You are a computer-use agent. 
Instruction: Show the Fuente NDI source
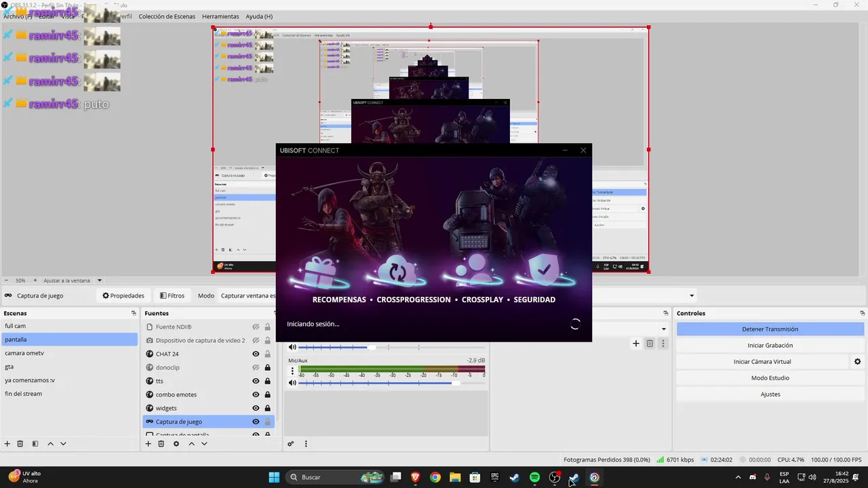[x=256, y=327]
